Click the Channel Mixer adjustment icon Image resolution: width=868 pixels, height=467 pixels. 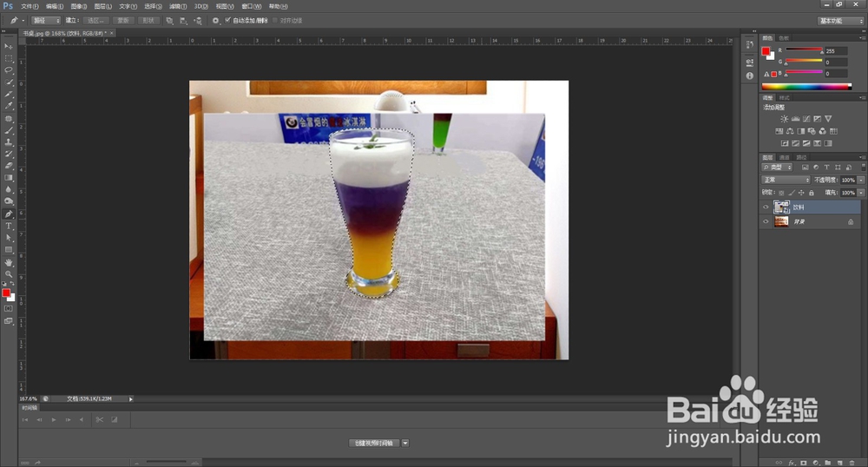pos(822,131)
